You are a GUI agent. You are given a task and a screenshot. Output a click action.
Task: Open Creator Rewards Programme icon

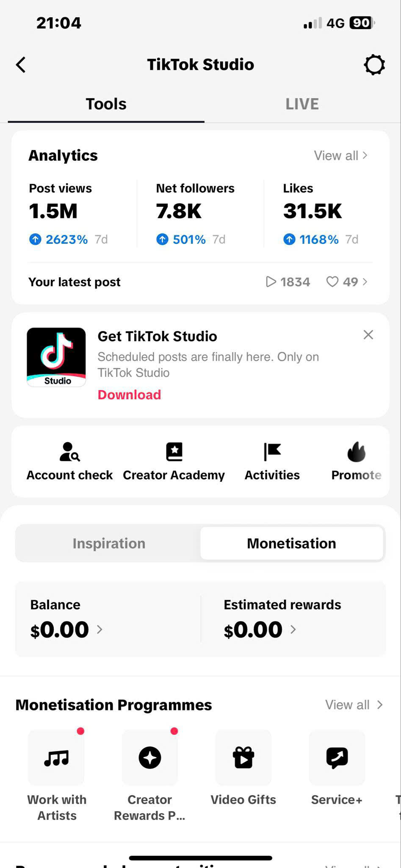(150, 757)
